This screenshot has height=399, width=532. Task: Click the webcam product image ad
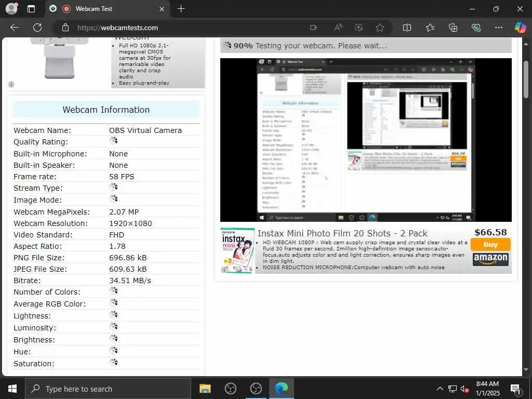pos(59,58)
